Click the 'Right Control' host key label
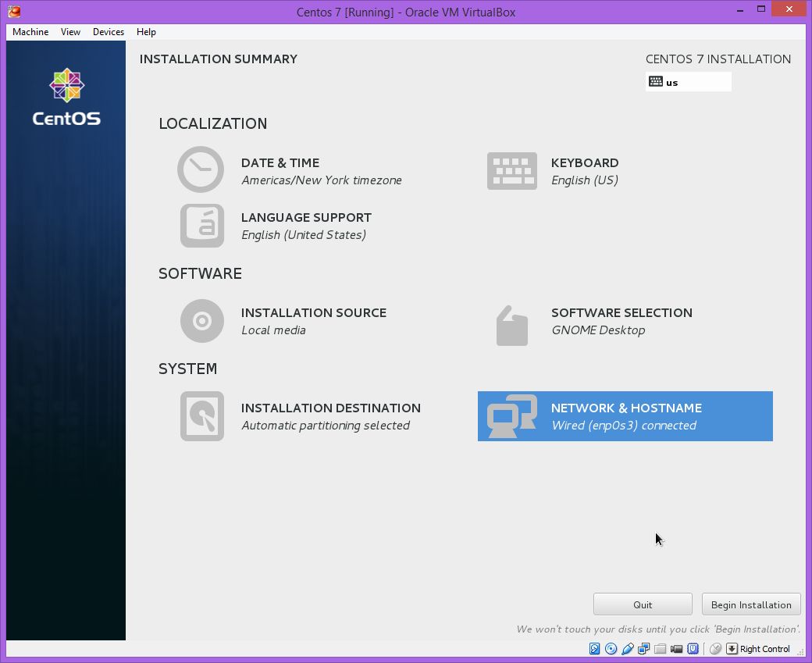The image size is (812, 663). coord(765,648)
